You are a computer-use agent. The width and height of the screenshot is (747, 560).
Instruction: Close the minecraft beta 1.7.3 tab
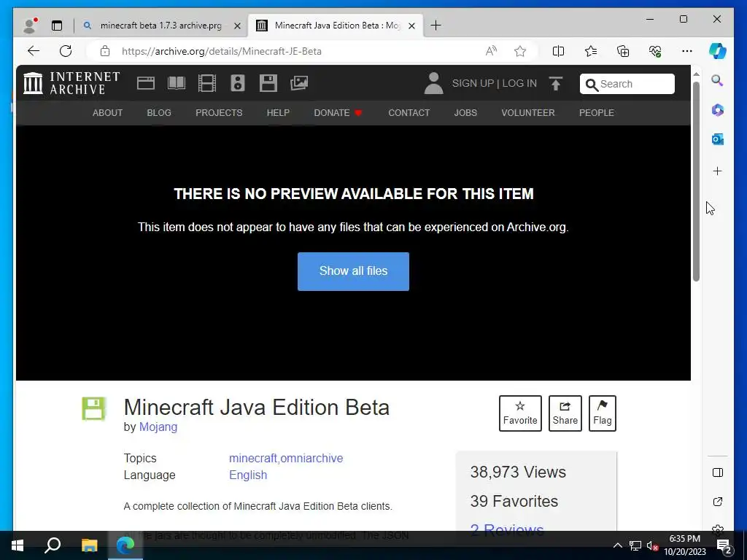coord(237,26)
